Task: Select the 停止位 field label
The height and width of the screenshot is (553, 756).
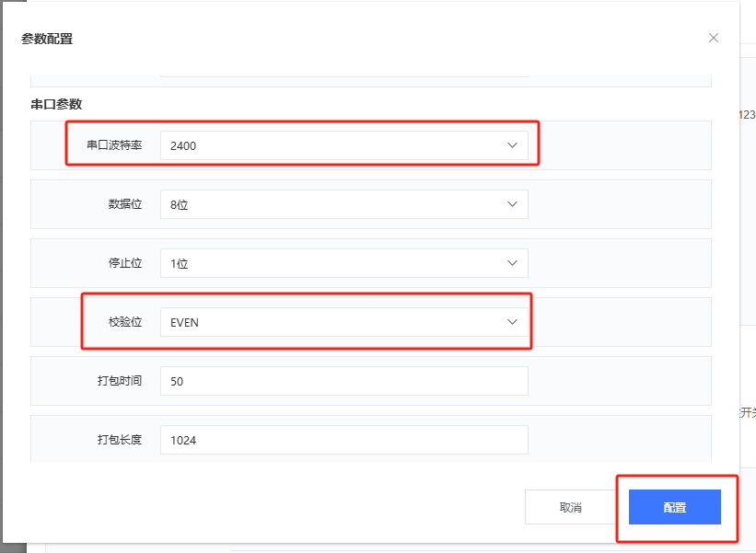Action: coord(125,263)
